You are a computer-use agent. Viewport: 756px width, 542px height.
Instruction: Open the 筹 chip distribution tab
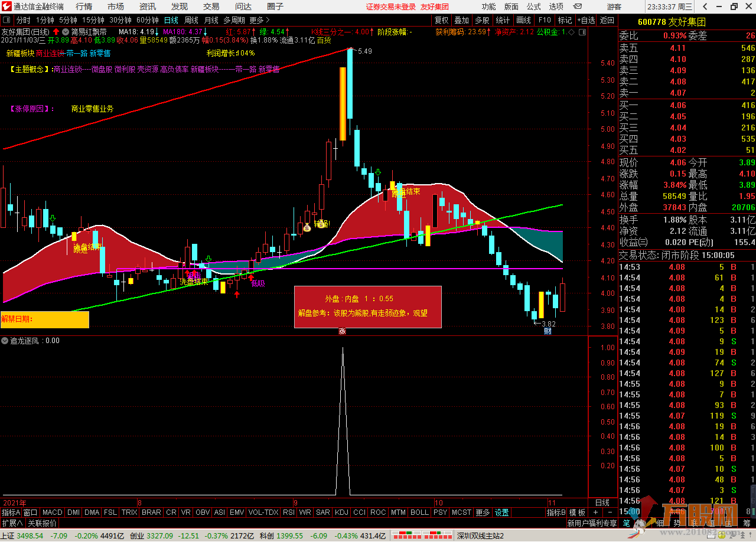point(747,523)
